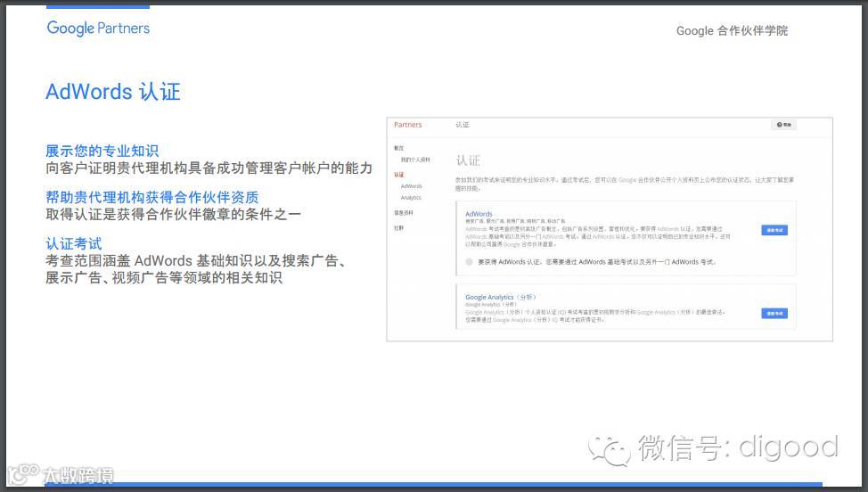Click the heading 展示您的专业知识
868x492 pixels.
102,151
